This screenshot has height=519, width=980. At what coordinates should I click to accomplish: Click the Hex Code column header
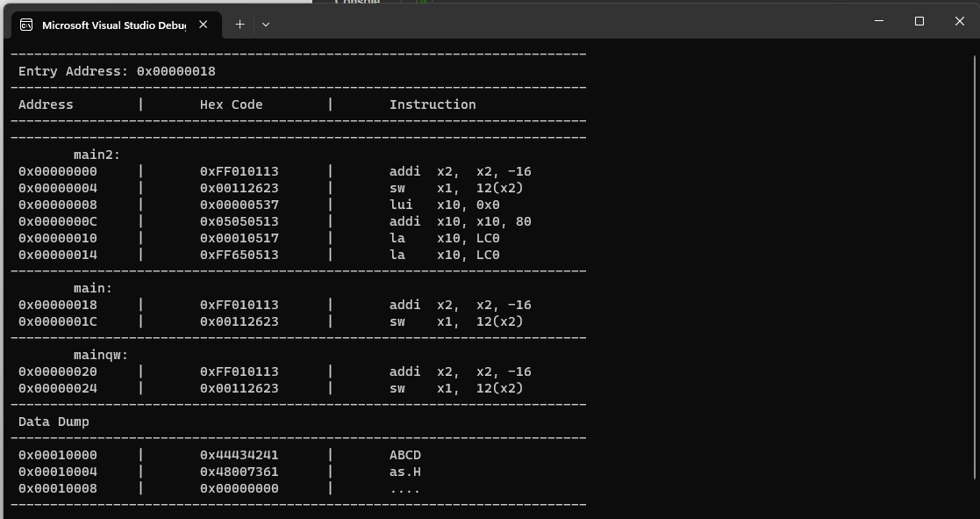click(232, 105)
